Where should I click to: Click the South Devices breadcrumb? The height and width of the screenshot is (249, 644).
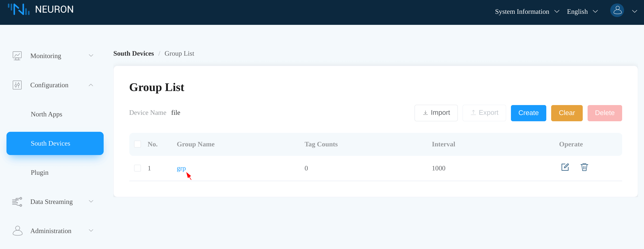[x=133, y=53]
